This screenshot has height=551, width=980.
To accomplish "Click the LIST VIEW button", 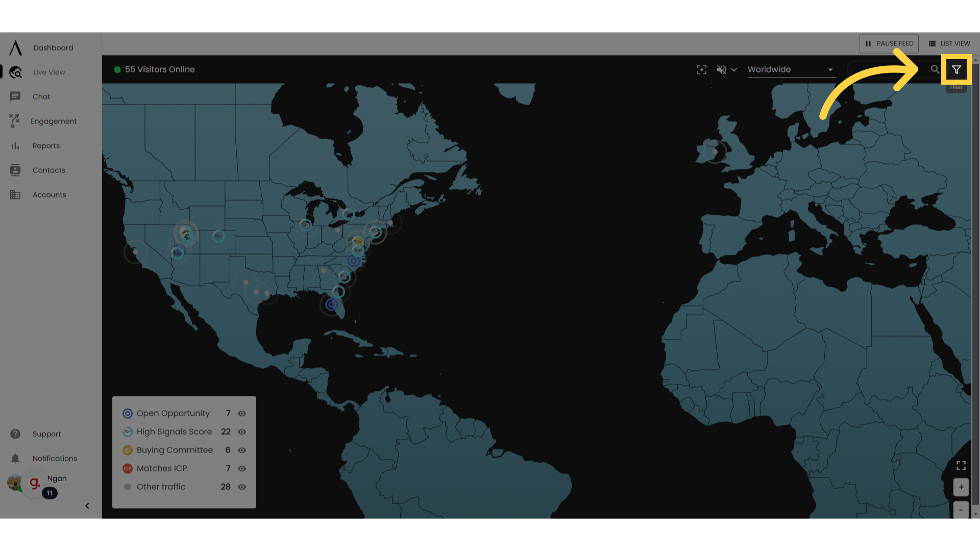I will (x=950, y=43).
